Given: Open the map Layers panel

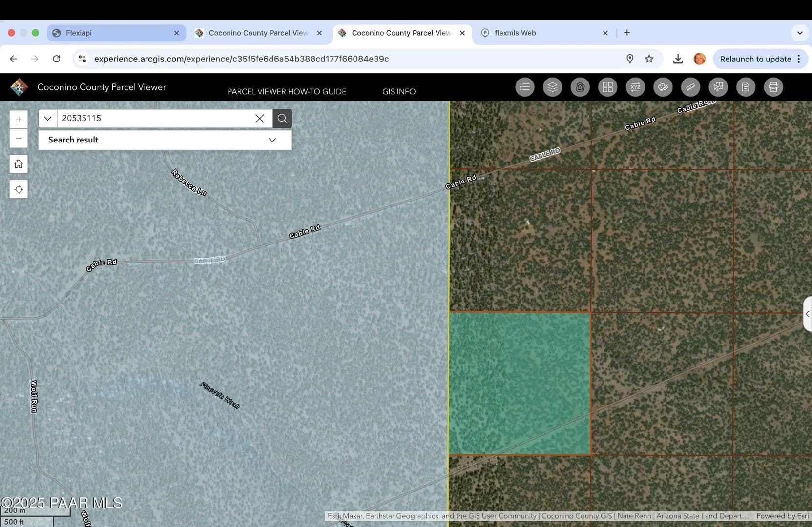Looking at the screenshot, I should pos(552,87).
